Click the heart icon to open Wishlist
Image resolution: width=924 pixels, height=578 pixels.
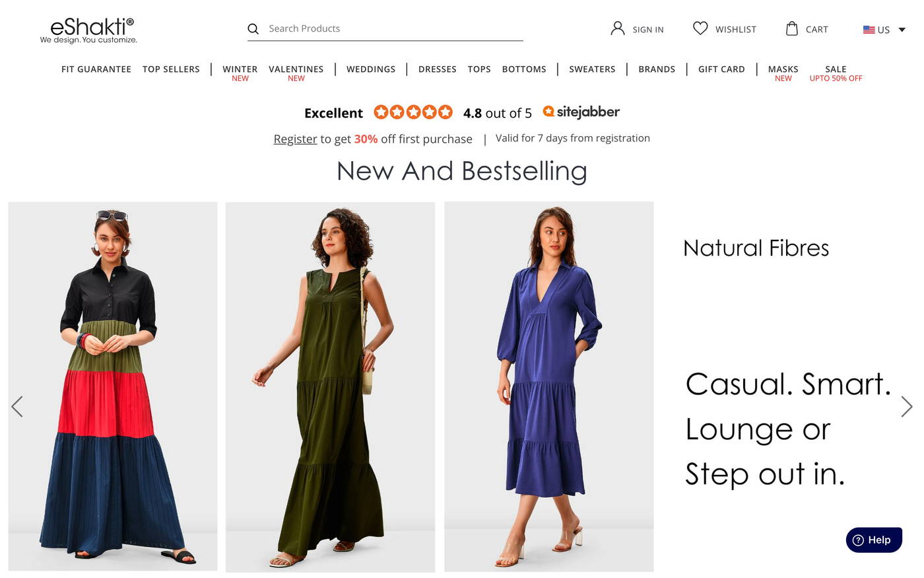700,28
